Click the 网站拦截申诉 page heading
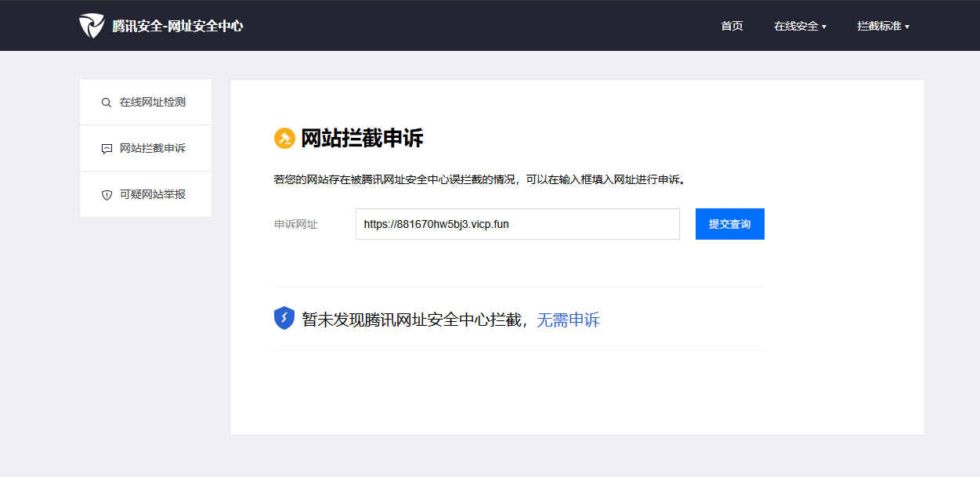Screen dimensions: 980x477 362,139
